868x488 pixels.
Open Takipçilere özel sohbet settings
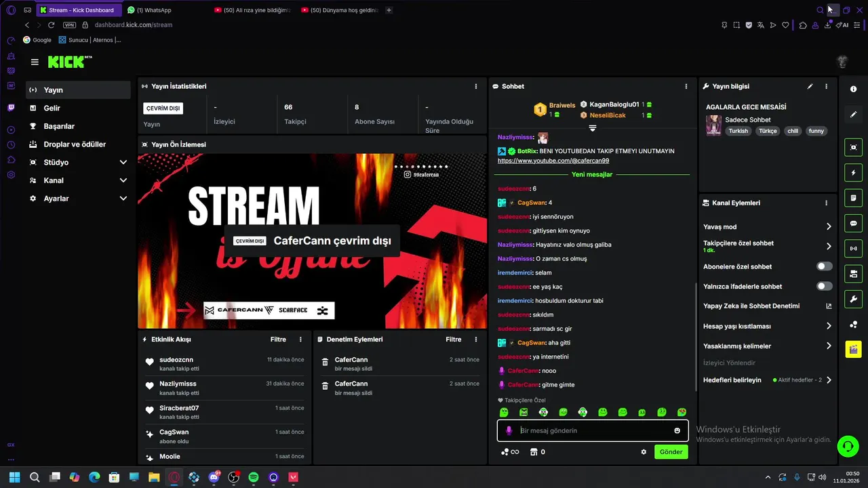coord(768,246)
